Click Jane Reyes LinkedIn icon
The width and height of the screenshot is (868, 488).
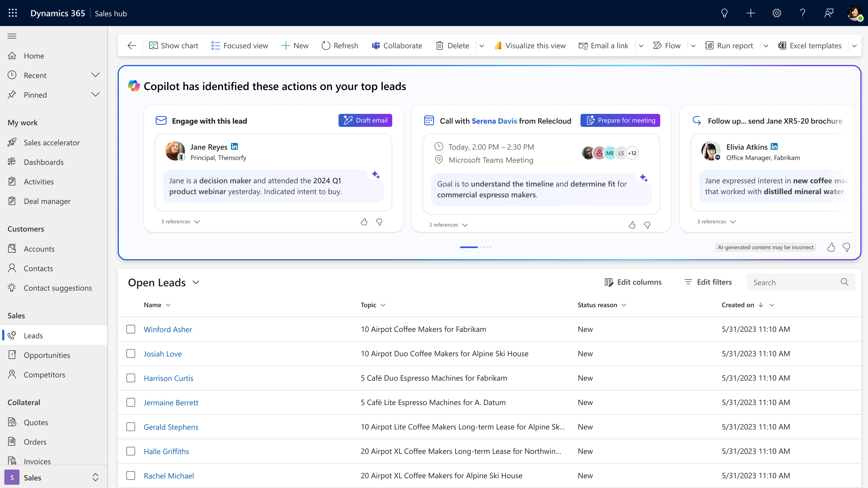pos(234,146)
